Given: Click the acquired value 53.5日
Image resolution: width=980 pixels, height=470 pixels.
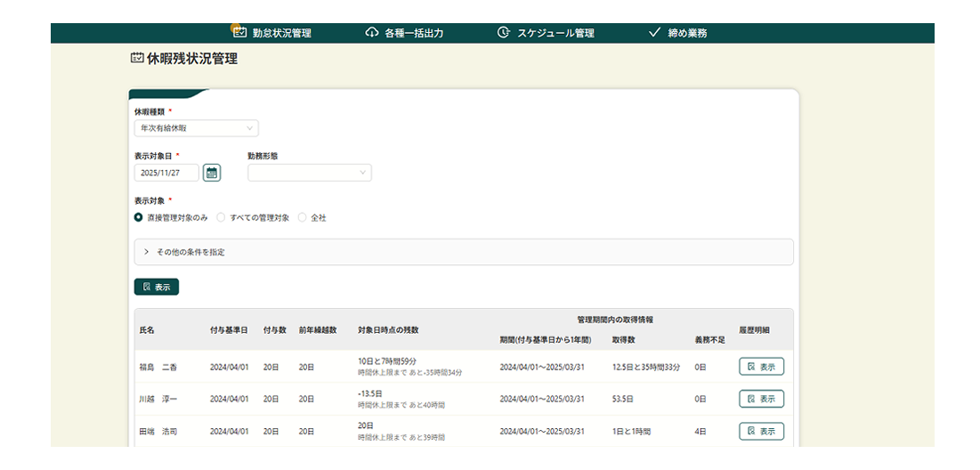Looking at the screenshot, I should 623,399.
